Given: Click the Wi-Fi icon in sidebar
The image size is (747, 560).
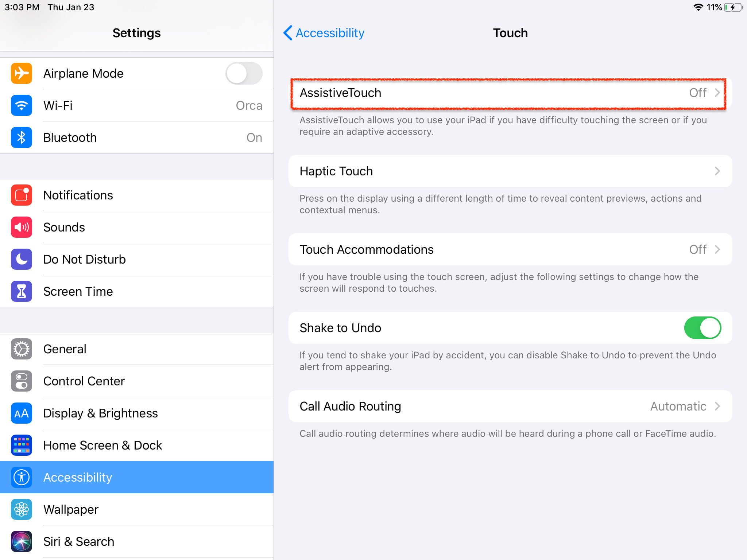Looking at the screenshot, I should (22, 105).
